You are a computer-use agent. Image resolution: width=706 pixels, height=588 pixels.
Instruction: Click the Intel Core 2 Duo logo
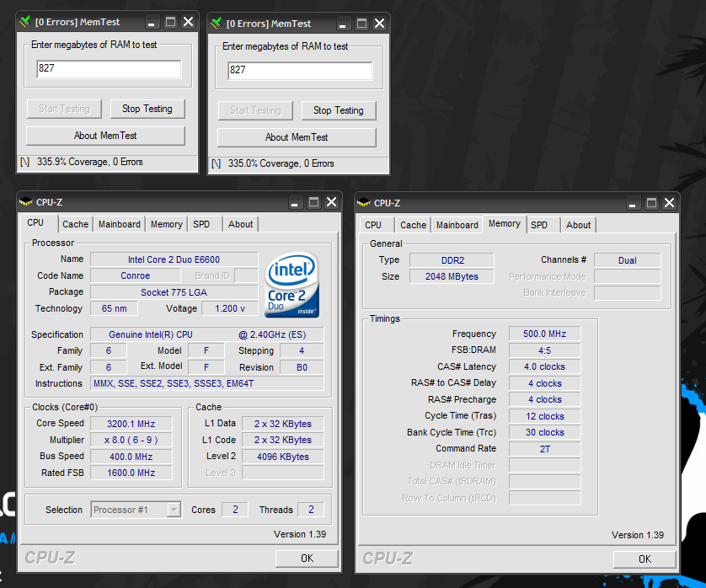[292, 286]
